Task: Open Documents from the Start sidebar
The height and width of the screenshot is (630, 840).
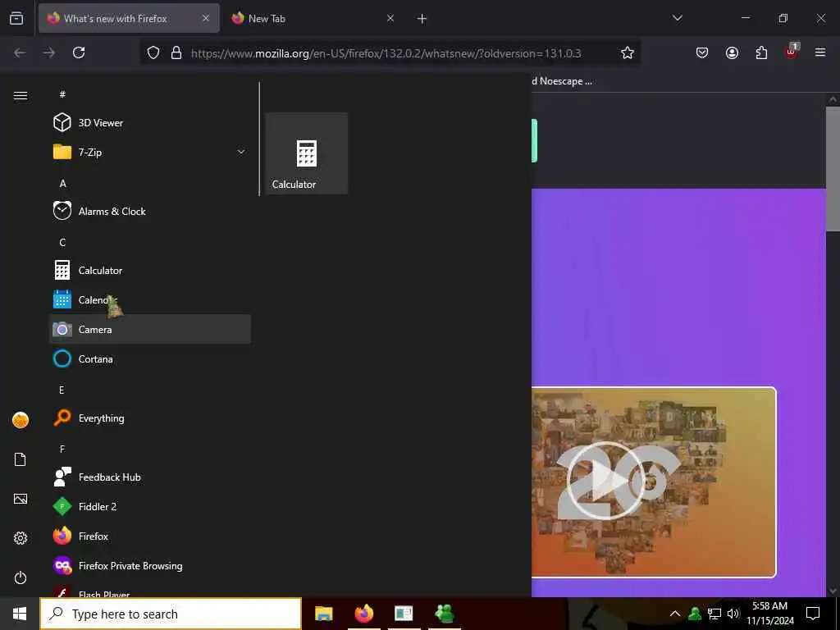Action: (21, 459)
